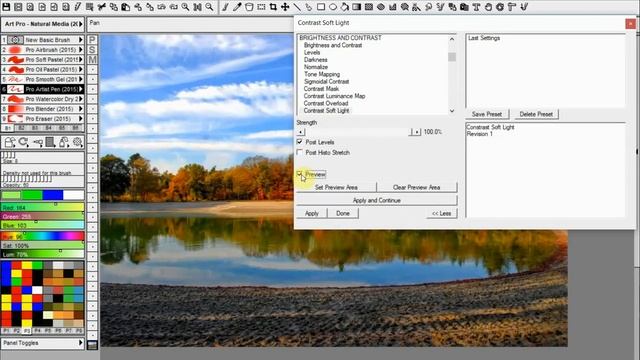The width and height of the screenshot is (640, 360).
Task: Select the Paint Bucket fill tool
Action: 345,7
